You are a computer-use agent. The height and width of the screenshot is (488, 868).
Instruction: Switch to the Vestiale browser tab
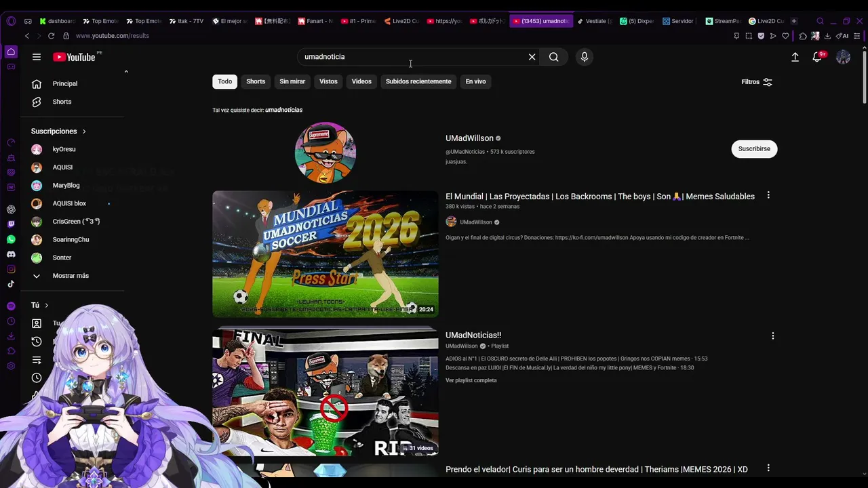[595, 21]
